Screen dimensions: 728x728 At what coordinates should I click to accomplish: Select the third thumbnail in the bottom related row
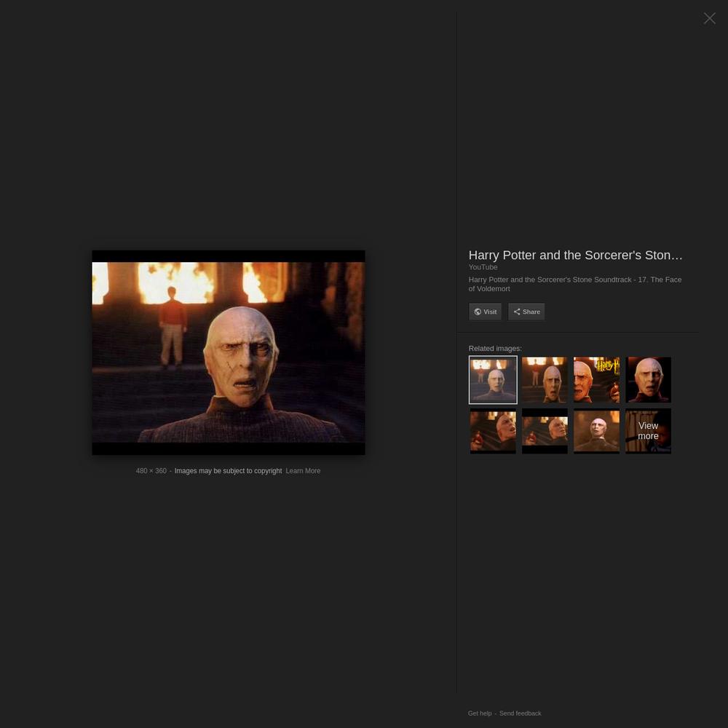click(x=596, y=431)
